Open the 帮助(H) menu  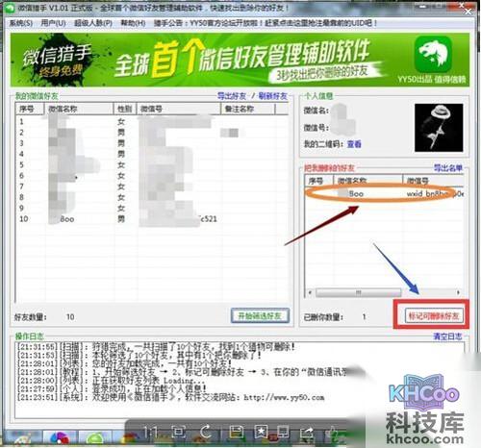click(x=133, y=23)
